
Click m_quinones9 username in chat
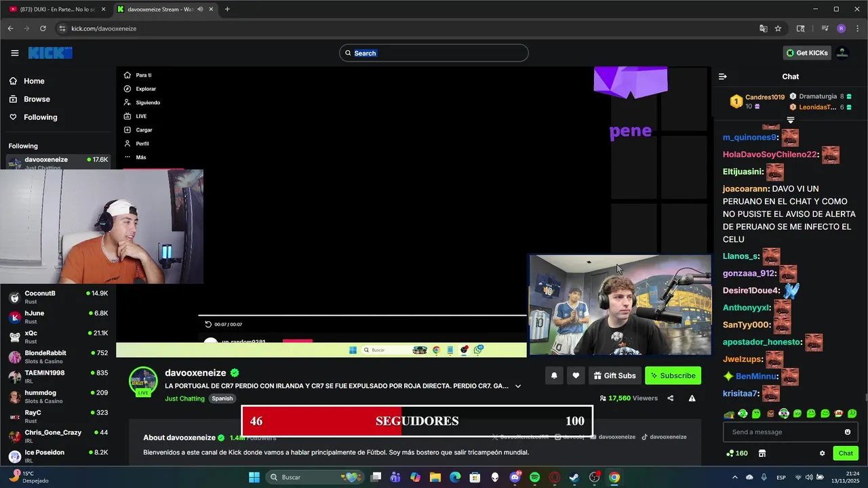pyautogui.click(x=749, y=138)
